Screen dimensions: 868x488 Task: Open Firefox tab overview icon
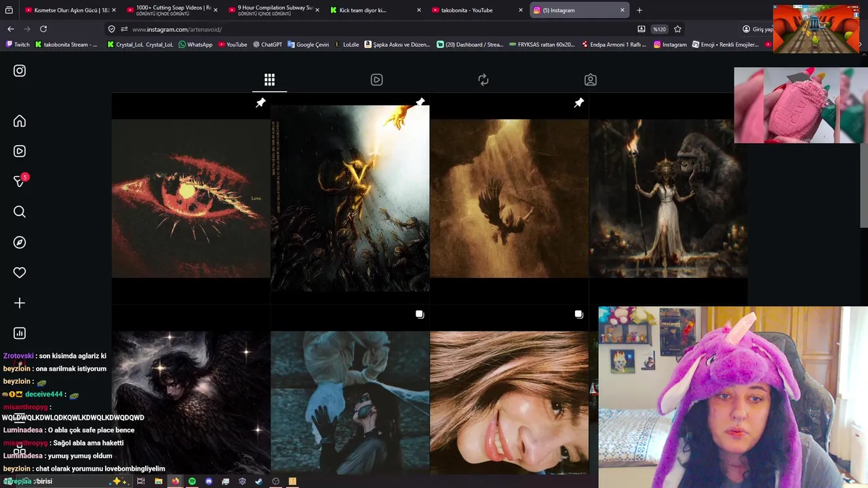(9, 10)
